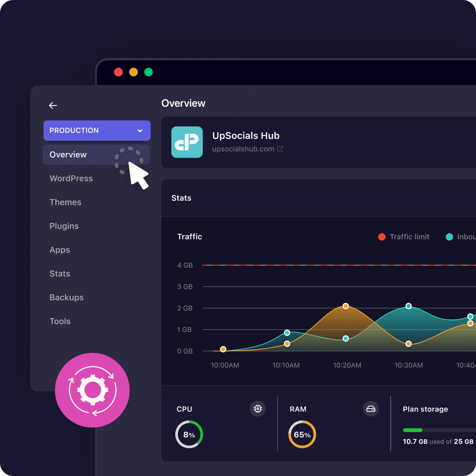The image size is (476, 476).
Task: Select Apps in the sidebar
Action: pos(60,250)
